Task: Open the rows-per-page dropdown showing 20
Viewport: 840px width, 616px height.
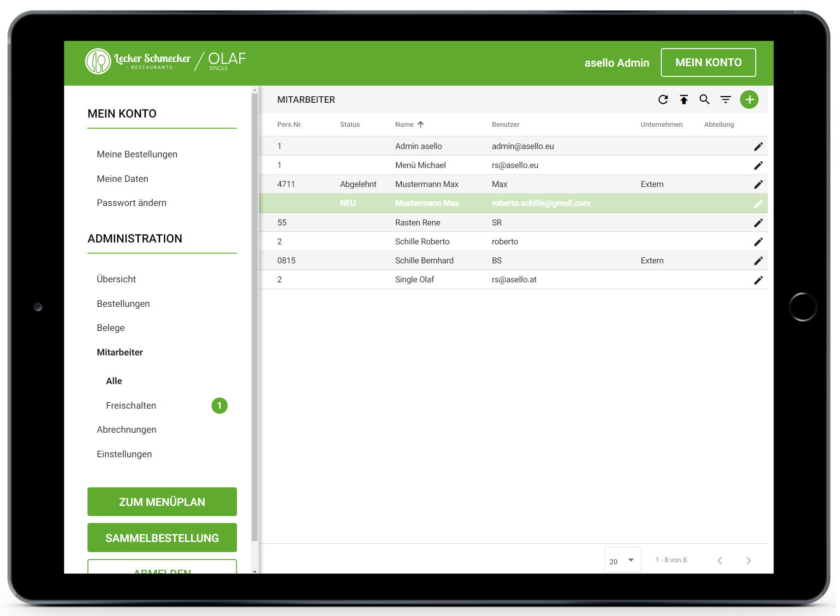Action: point(622,560)
